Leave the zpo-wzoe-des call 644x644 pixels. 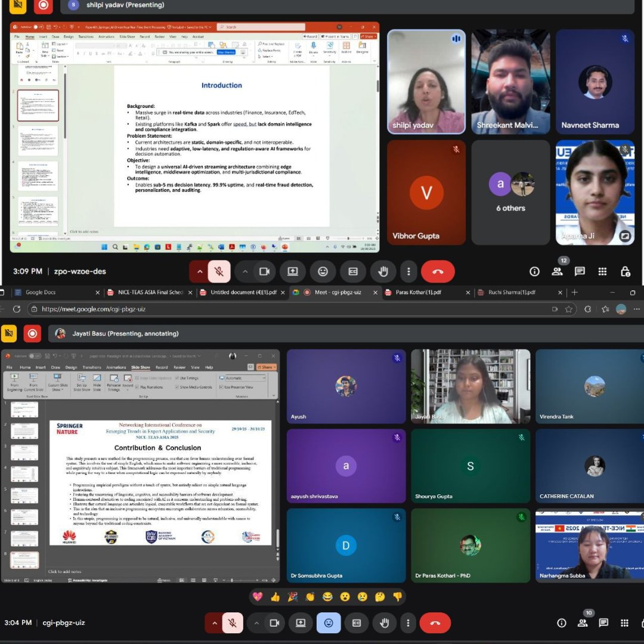[x=438, y=271]
